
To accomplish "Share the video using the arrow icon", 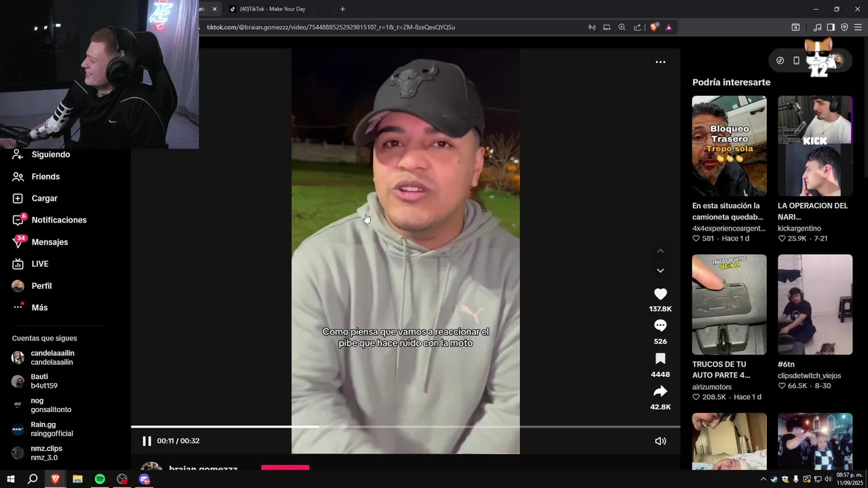I will point(660,391).
